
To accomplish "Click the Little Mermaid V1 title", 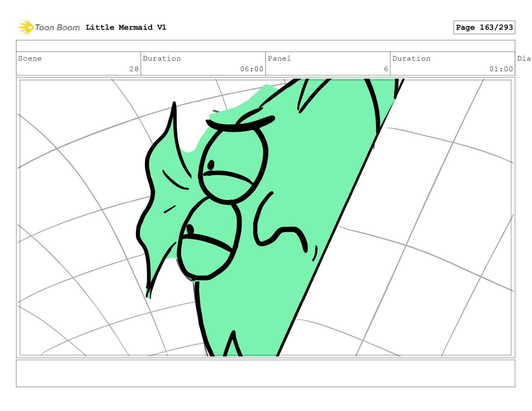I will 126,27.
